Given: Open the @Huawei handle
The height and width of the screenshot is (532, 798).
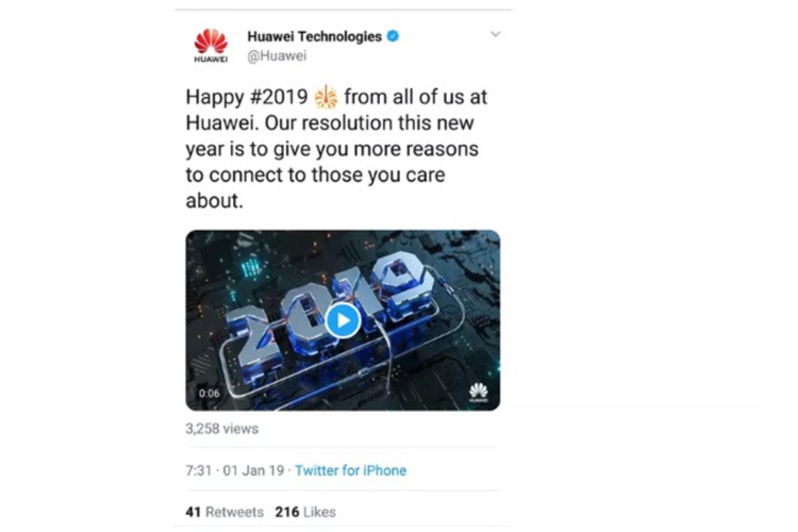Looking at the screenshot, I should click(x=277, y=56).
